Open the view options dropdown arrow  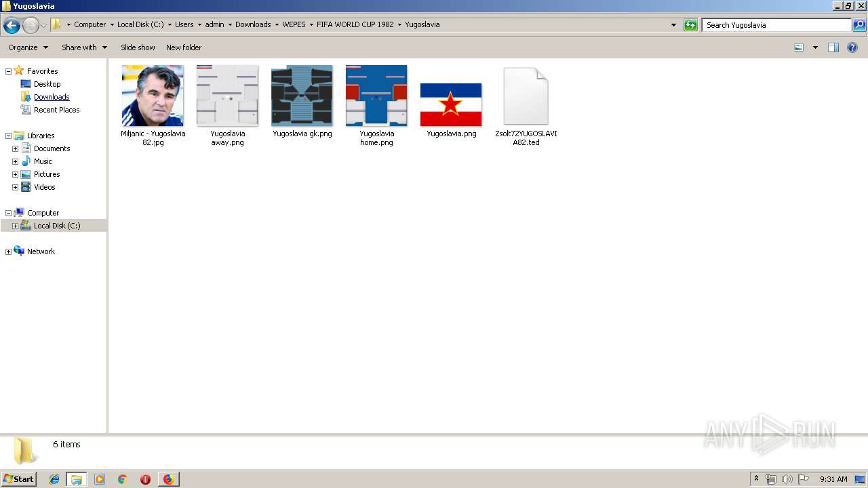tap(815, 47)
